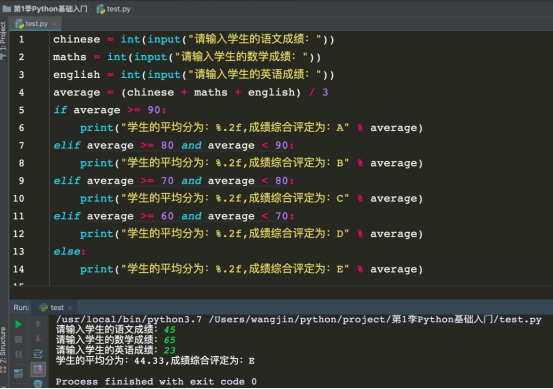Click the interpreter path /usr/local/bin/python3.7 in console
Viewport: 553px width, 389px height.
[x=129, y=320]
